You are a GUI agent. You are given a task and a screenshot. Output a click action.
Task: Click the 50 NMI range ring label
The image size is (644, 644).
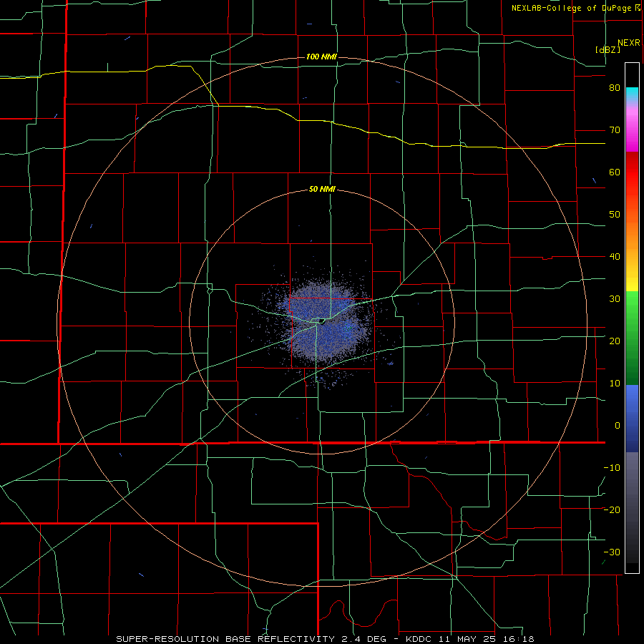coord(322,190)
